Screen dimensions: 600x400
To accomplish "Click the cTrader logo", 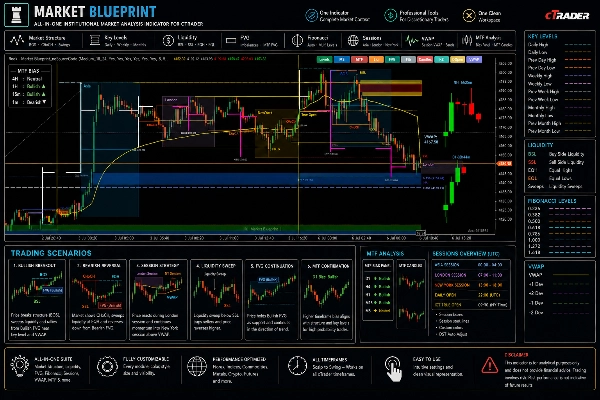I will [x=567, y=16].
